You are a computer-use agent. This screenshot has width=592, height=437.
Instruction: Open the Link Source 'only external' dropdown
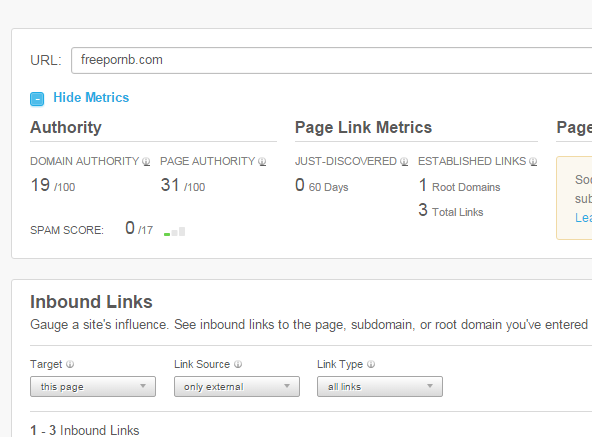237,386
